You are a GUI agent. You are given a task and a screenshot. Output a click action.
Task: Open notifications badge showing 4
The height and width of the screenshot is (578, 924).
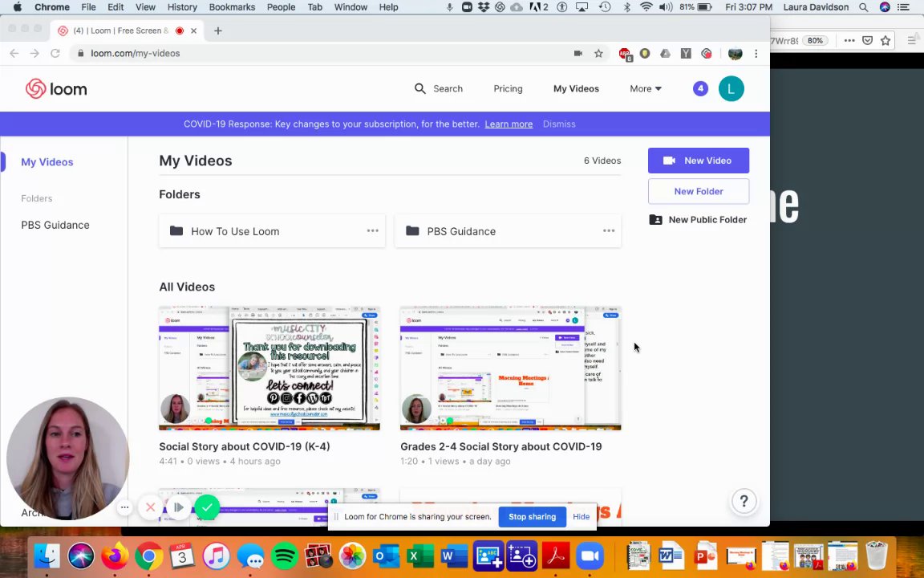700,88
